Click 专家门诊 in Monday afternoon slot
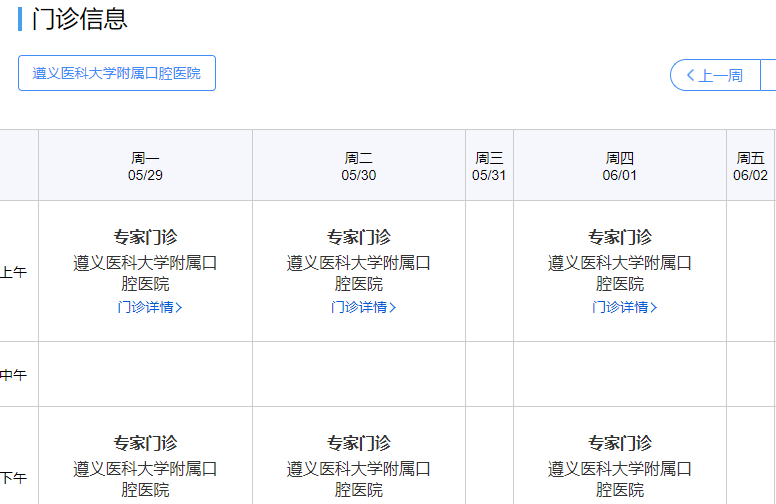776x504 pixels. [145, 443]
